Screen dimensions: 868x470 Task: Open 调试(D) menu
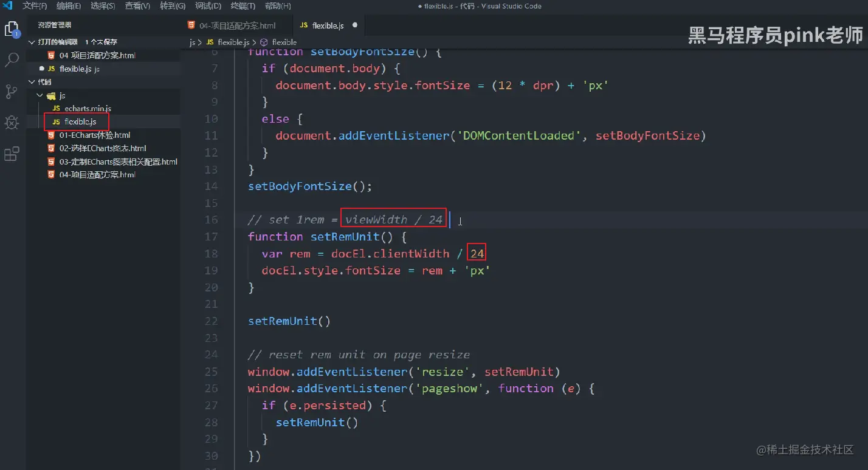[208, 6]
